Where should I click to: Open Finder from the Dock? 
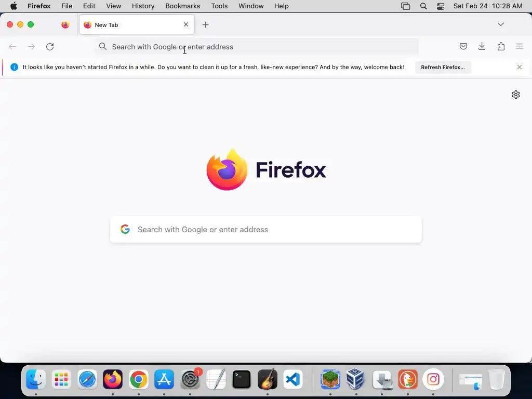click(36, 379)
